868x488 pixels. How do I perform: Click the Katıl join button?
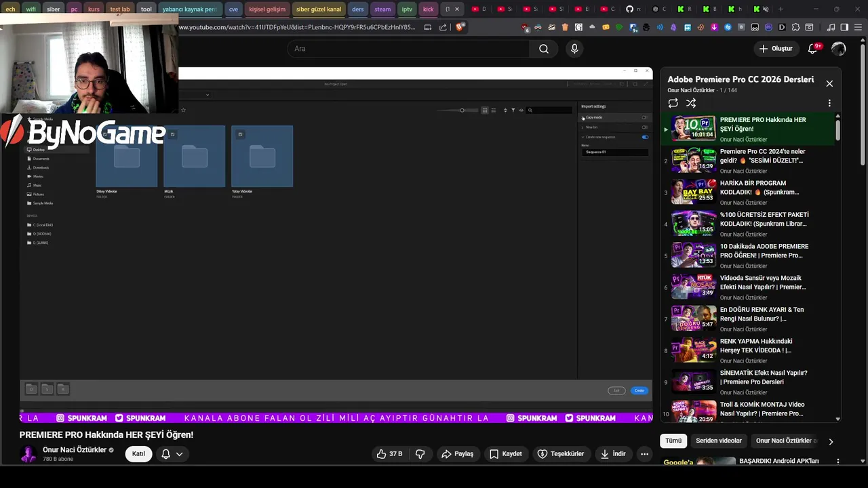click(x=138, y=454)
